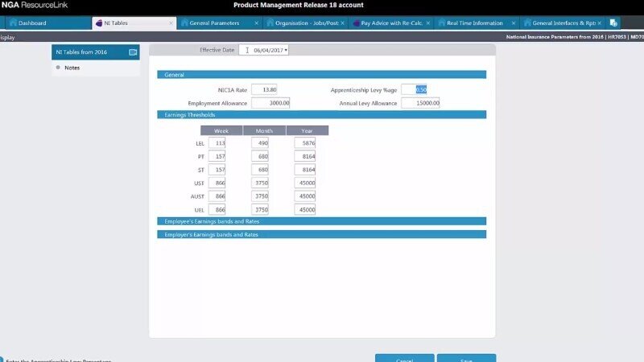Close the NI Tables tab

coord(171,23)
